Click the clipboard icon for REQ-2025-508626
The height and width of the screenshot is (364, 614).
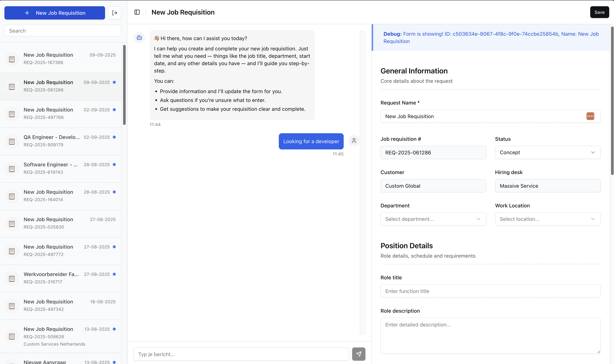(12, 336)
